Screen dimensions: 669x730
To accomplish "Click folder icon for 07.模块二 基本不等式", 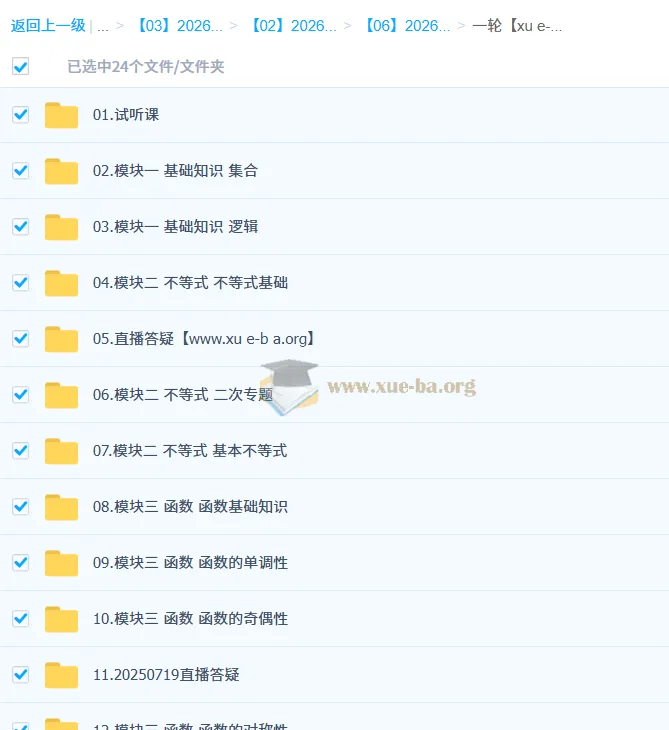I will point(61,451).
